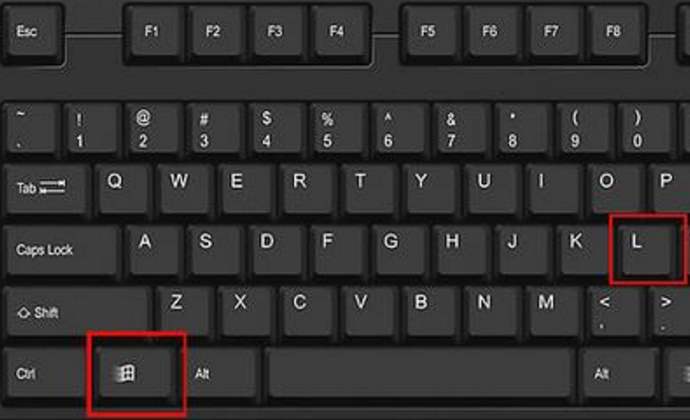690x420 pixels.
Task: Click the tilde key
Action: tap(31, 129)
